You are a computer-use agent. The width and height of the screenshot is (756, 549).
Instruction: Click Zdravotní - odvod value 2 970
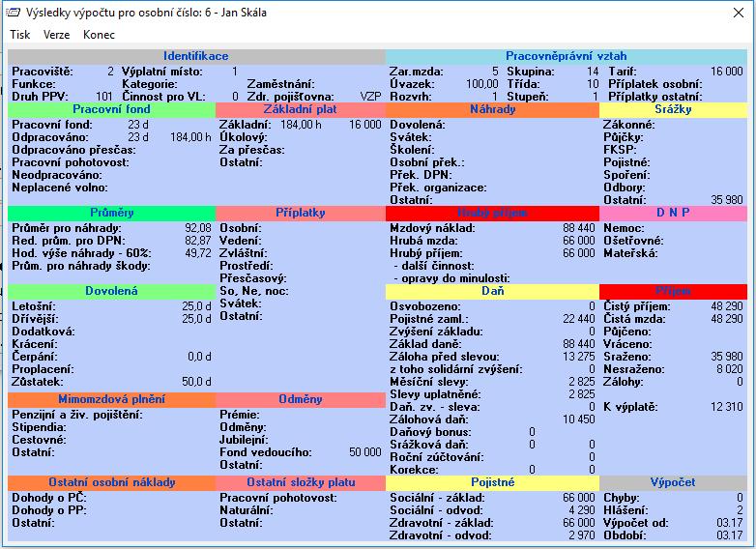coord(581,535)
